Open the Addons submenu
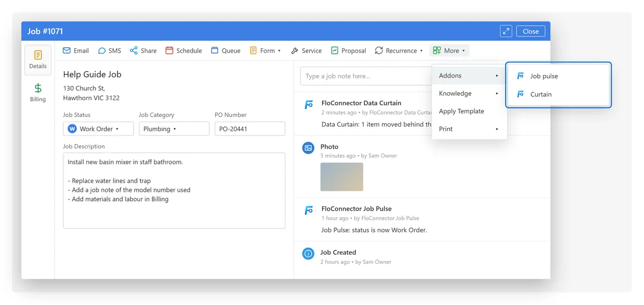644x305 pixels. 469,76
